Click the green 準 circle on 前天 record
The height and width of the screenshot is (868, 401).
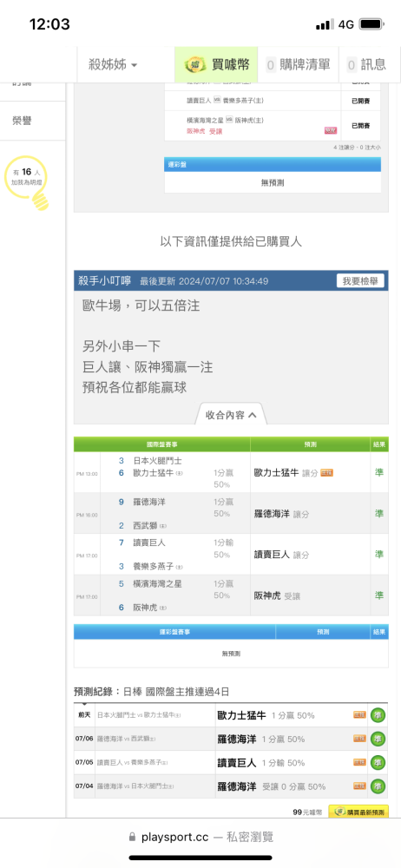(378, 715)
